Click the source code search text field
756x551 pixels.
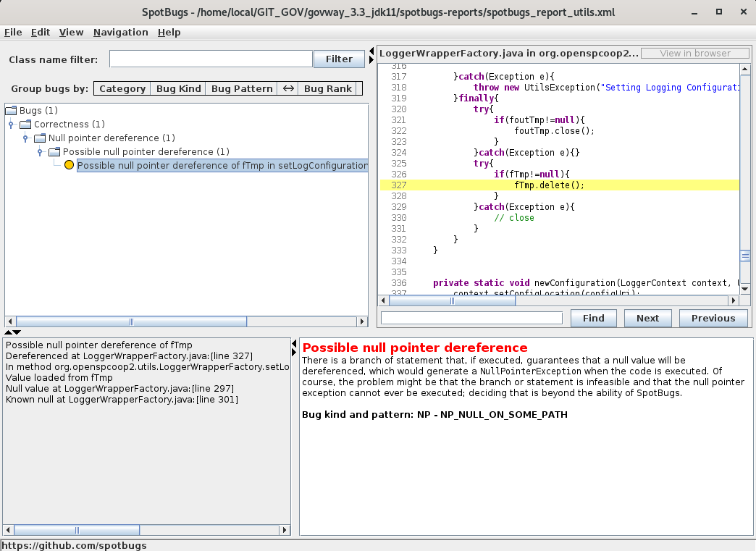471,318
